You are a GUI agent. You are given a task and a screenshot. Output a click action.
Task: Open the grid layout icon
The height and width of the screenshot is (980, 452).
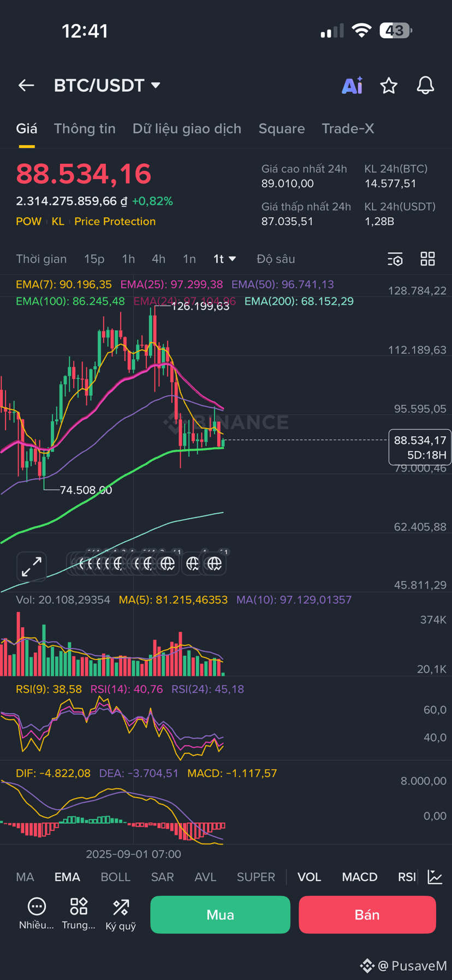click(x=428, y=259)
